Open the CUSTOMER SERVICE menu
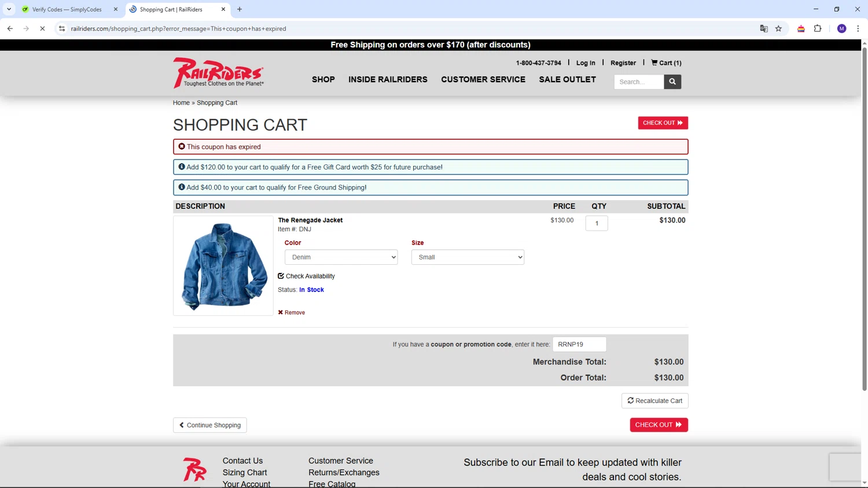This screenshot has width=868, height=488. point(483,80)
